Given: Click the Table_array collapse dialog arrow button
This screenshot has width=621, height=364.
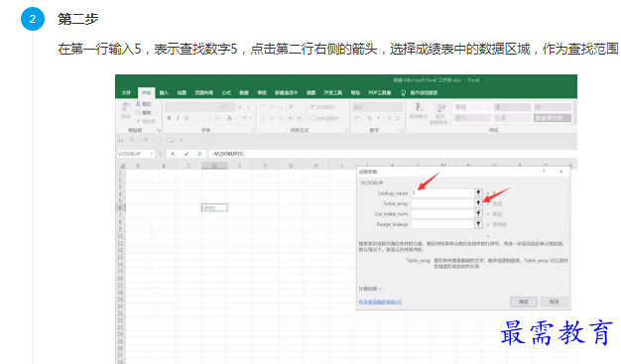Looking at the screenshot, I should (478, 202).
